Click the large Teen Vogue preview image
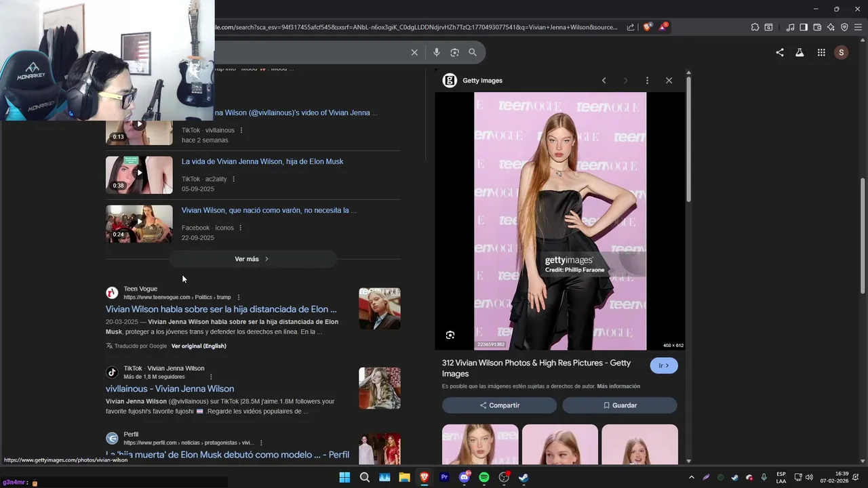The image size is (868, 488). [x=560, y=221]
